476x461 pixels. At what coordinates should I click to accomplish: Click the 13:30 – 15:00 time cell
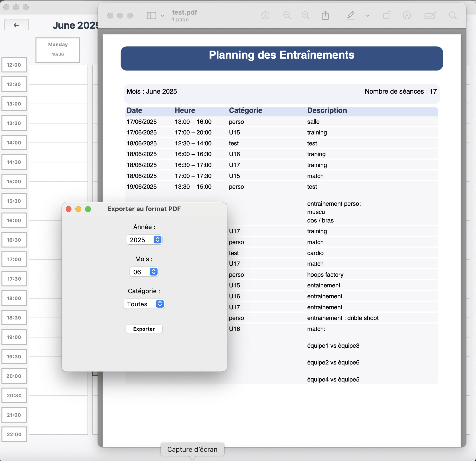[193, 186]
